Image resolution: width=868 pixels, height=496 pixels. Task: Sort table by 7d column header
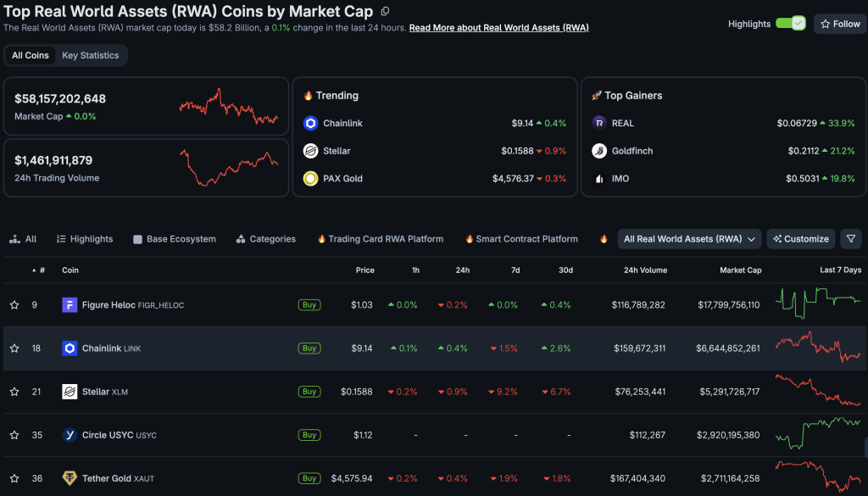coord(515,270)
